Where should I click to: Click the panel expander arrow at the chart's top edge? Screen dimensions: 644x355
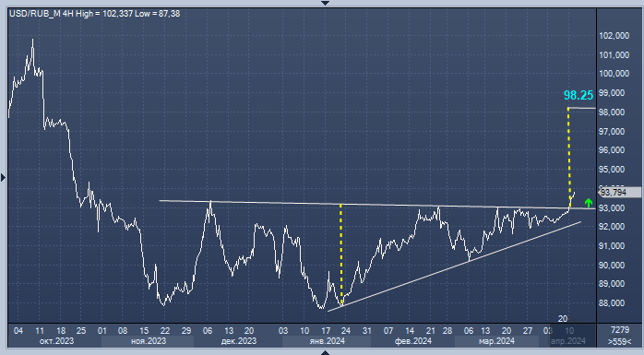(325, 3)
